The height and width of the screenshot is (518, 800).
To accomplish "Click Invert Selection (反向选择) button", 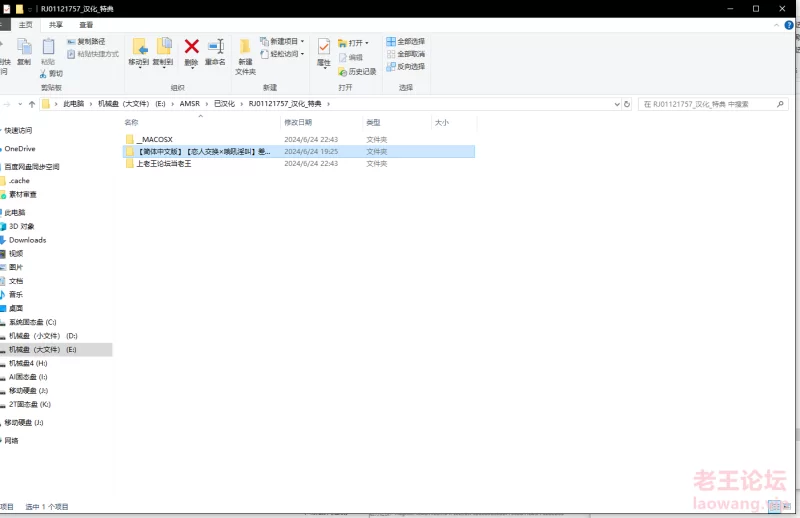I will pyautogui.click(x=406, y=66).
